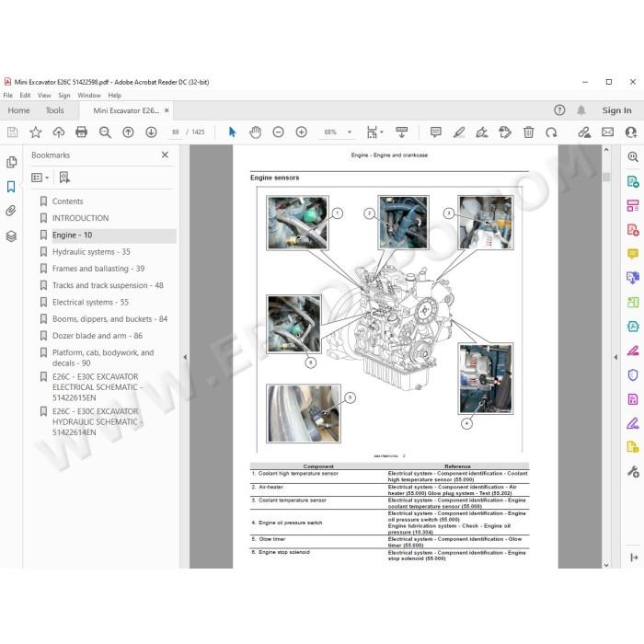Viewport: 644px width, 644px height.
Task: Close the Bookmarks panel
Action: pos(165,155)
